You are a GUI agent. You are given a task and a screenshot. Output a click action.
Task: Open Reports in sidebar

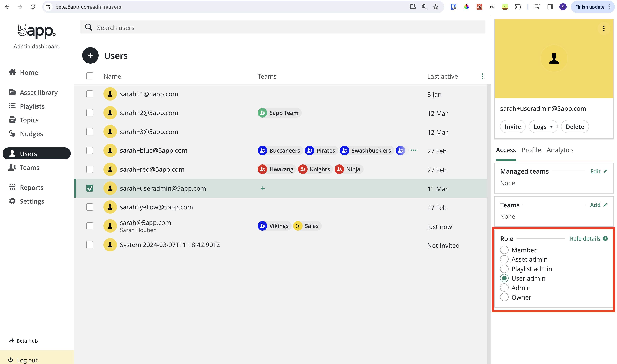[26, 187]
